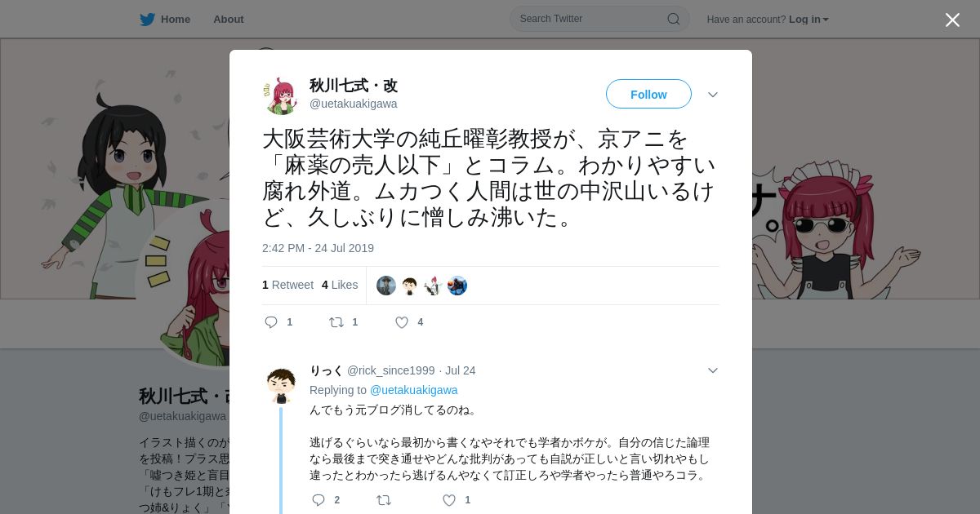
Task: Retweet rick_since1999's reply via its retweet icon
Action: point(384,500)
